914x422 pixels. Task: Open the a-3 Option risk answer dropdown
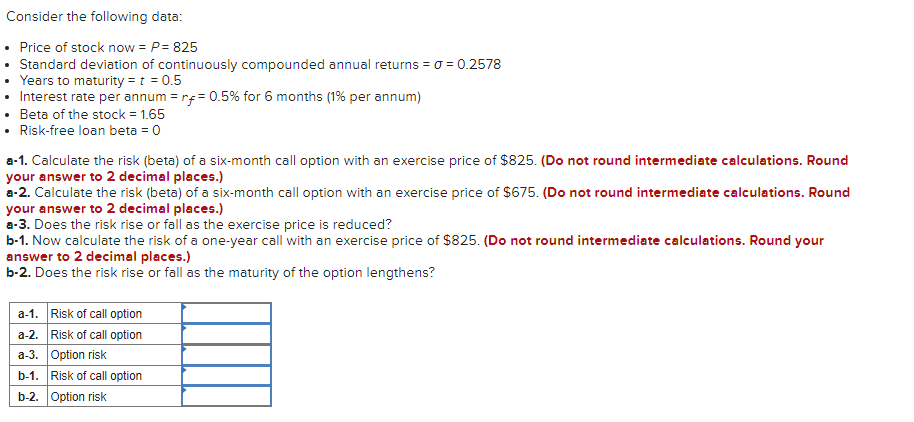coord(226,354)
